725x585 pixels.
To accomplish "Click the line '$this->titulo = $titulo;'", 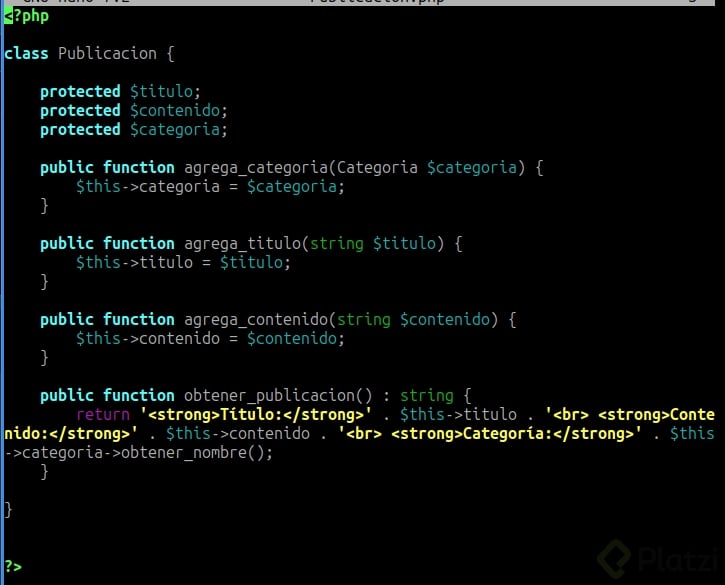I will click(184, 262).
